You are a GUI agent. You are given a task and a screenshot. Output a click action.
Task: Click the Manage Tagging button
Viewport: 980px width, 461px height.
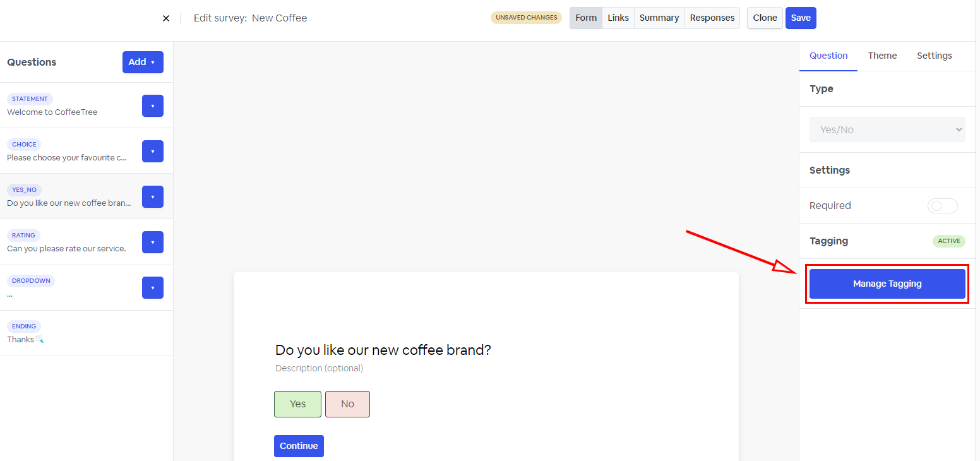[x=887, y=284]
